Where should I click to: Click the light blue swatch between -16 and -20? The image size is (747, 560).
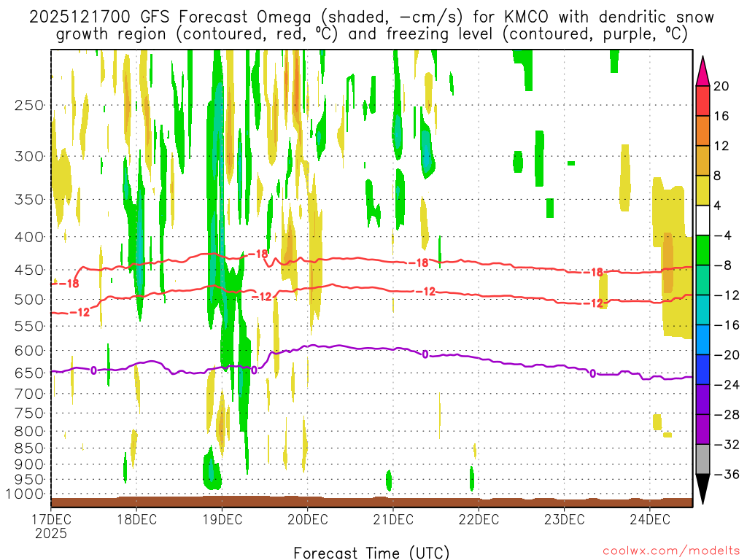[x=703, y=340]
